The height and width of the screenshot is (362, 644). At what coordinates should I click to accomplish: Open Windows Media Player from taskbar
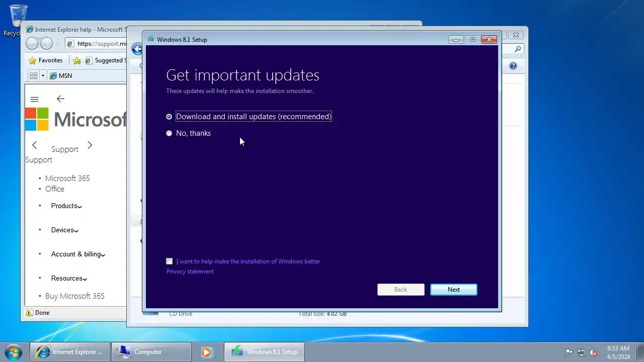[x=207, y=352]
